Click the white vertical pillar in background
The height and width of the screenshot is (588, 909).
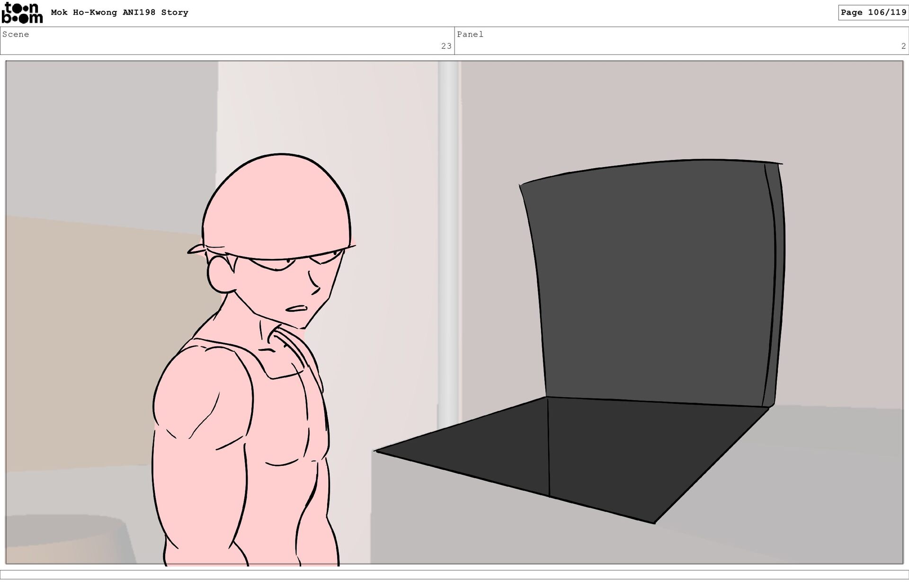pyautogui.click(x=447, y=237)
